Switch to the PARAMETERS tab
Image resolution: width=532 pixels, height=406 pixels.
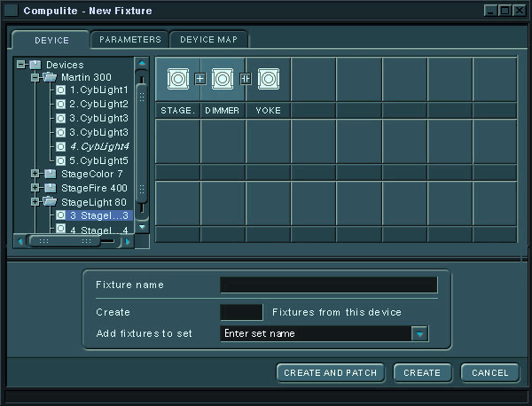point(129,40)
